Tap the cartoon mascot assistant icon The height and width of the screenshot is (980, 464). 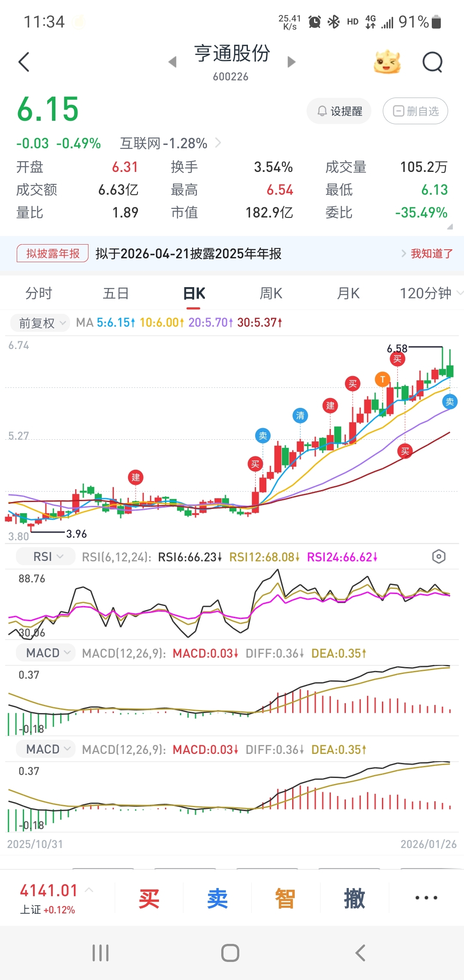(x=387, y=62)
